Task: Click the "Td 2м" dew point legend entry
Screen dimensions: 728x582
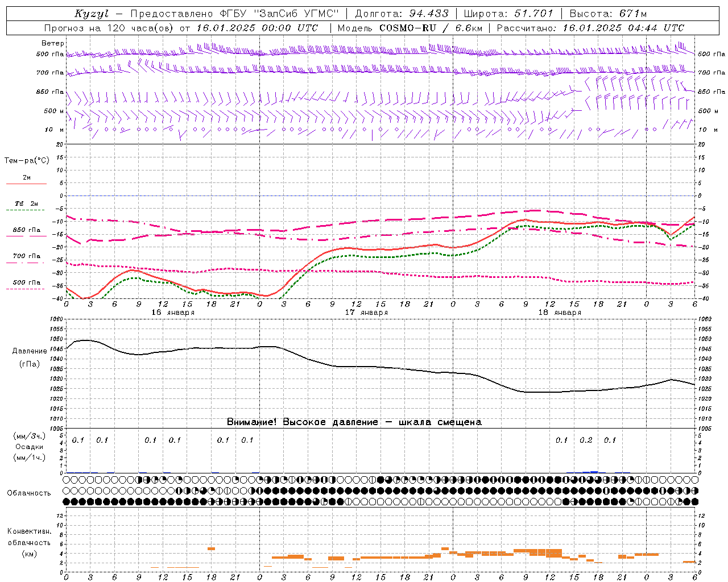Action: tap(27, 203)
